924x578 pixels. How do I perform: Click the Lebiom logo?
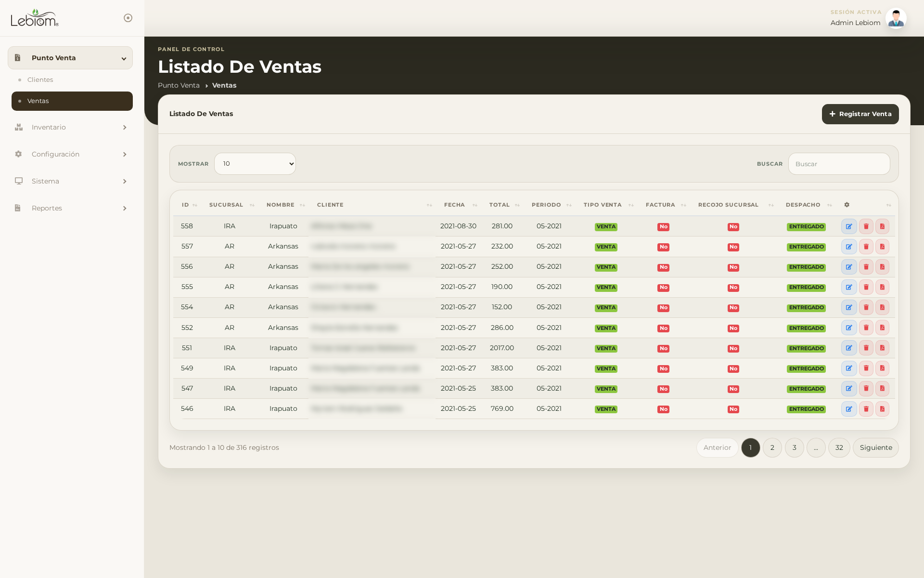click(35, 18)
